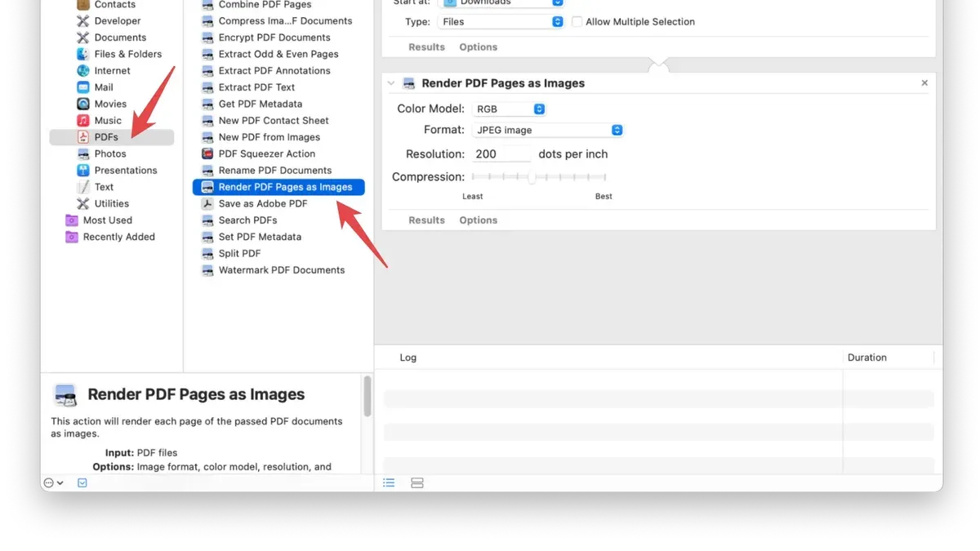Click the Duration column header
Image resolution: width=980 pixels, height=551 pixels.
point(867,358)
